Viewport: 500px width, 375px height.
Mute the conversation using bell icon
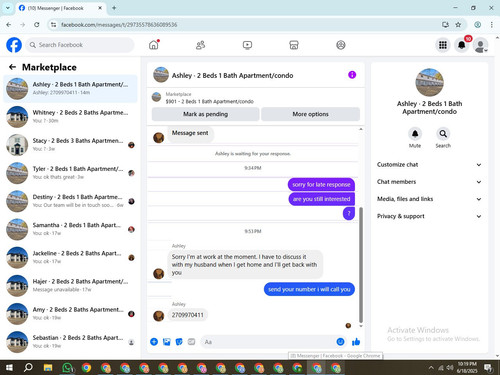point(415,134)
